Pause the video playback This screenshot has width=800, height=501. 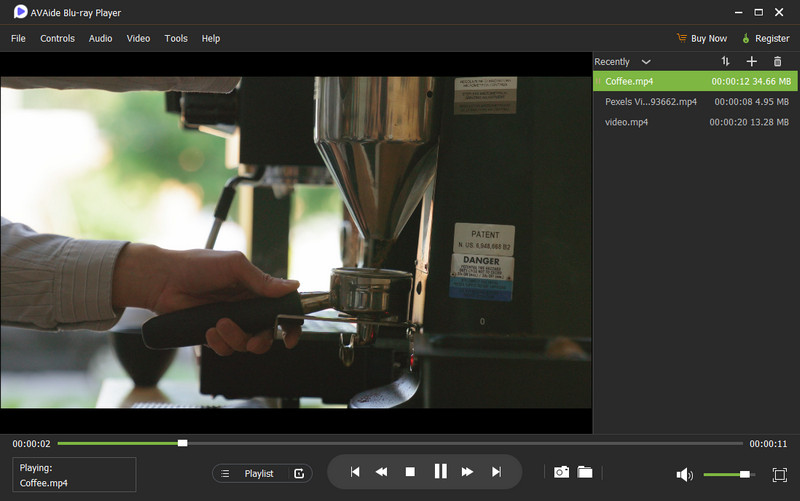point(440,472)
